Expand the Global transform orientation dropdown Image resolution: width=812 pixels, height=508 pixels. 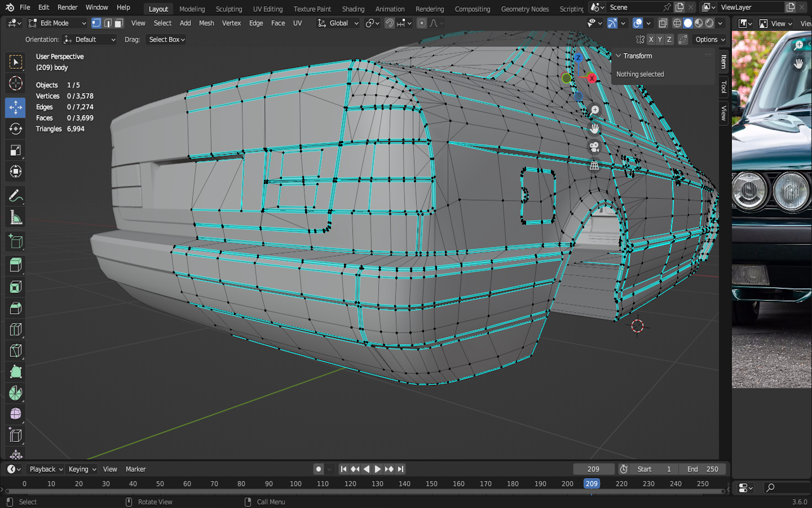click(x=338, y=23)
